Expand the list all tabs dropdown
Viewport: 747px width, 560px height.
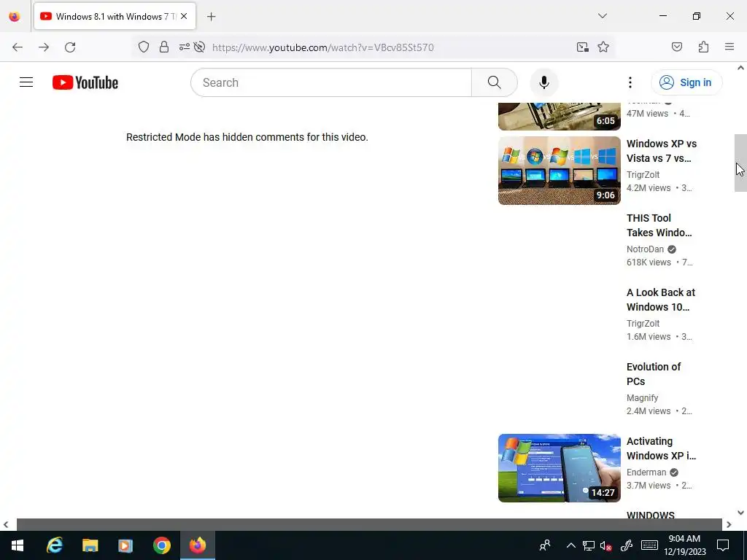coord(602,16)
